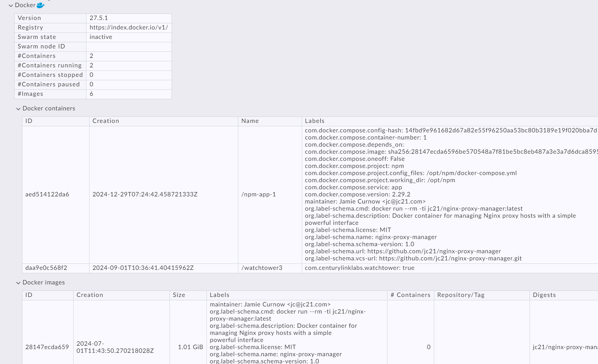Viewport: 598px width, 364px height.
Task: Collapse the Docker section chevron
Action: tap(11, 5)
